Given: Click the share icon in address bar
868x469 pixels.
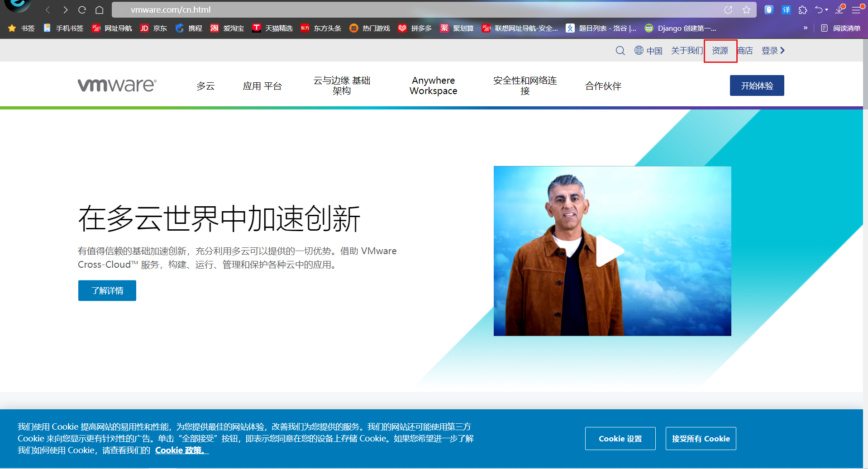Looking at the screenshot, I should click(728, 9).
